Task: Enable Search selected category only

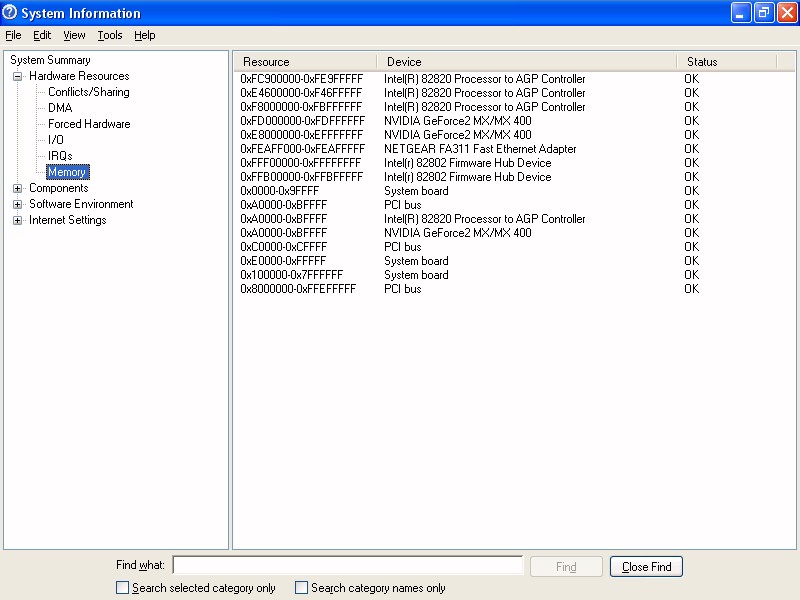Action: (x=122, y=588)
